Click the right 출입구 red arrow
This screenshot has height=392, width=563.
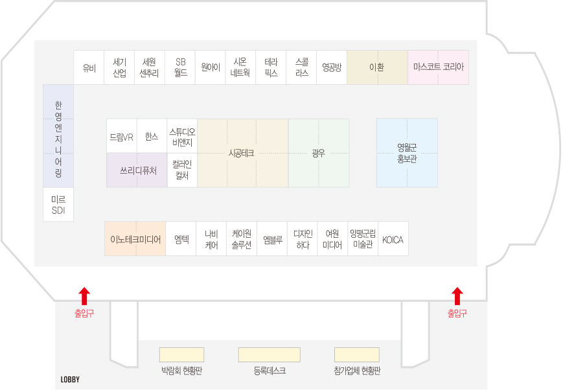(x=457, y=295)
